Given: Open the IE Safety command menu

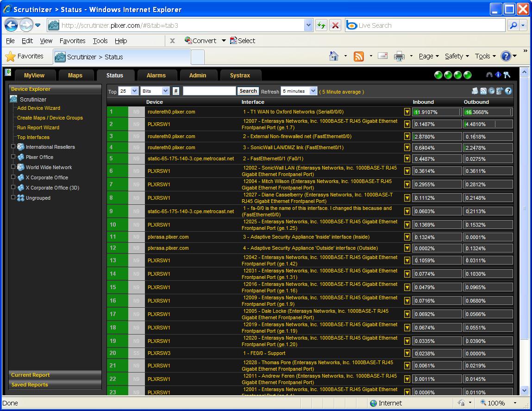Looking at the screenshot, I should click(x=457, y=56).
